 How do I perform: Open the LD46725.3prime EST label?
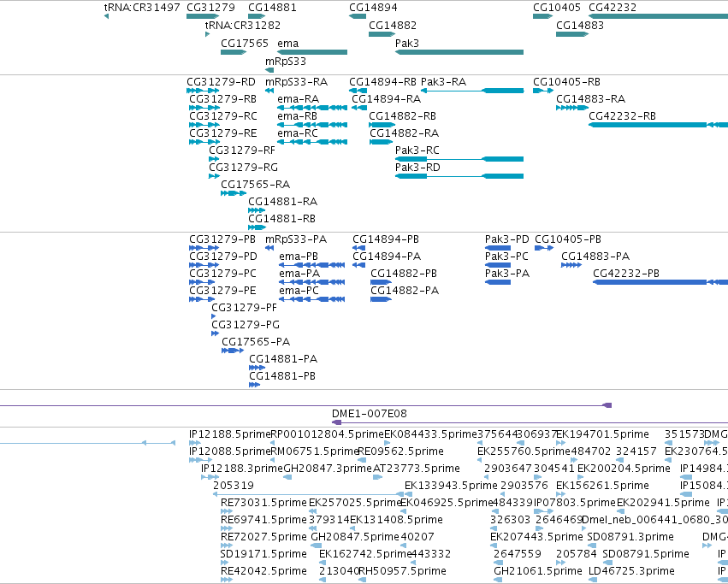coord(631,571)
